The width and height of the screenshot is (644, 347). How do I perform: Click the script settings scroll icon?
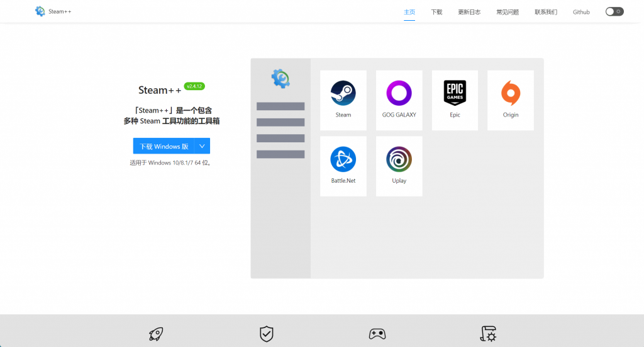point(488,334)
